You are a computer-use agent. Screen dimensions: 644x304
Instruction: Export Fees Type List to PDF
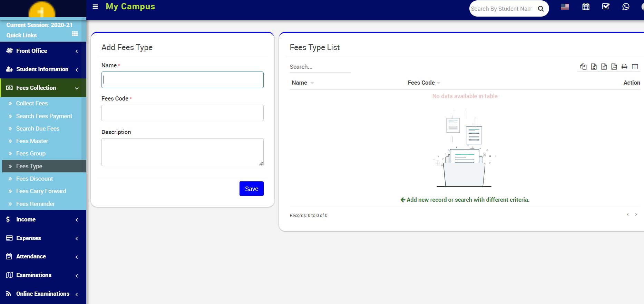614,67
